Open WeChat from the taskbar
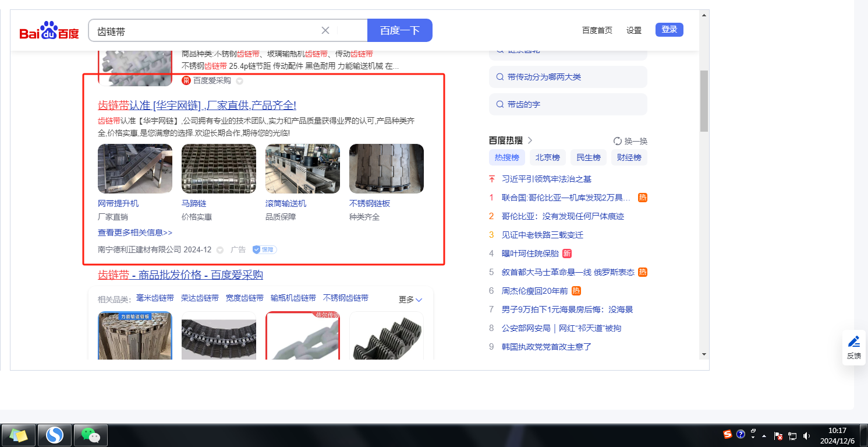This screenshot has width=868, height=447. (90, 435)
